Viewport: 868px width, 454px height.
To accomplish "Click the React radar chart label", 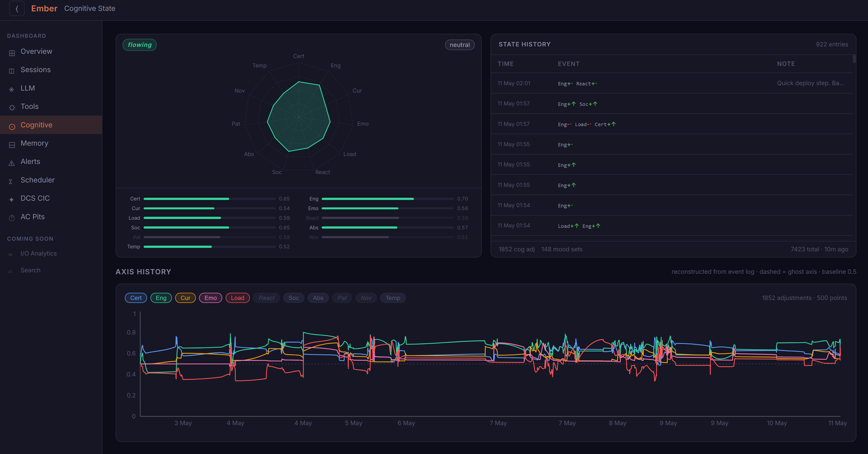I will (322, 172).
